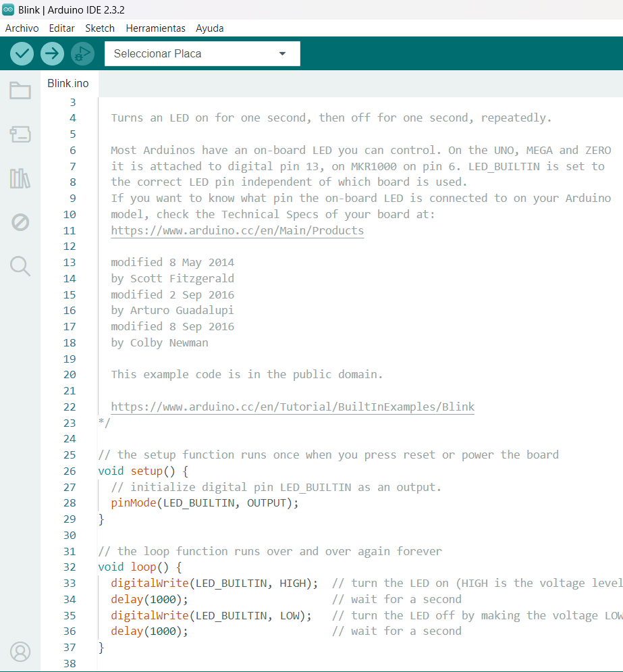This screenshot has height=672, width=623.
Task: Click the 'modified 8 May 2014' comment
Action: click(173, 262)
